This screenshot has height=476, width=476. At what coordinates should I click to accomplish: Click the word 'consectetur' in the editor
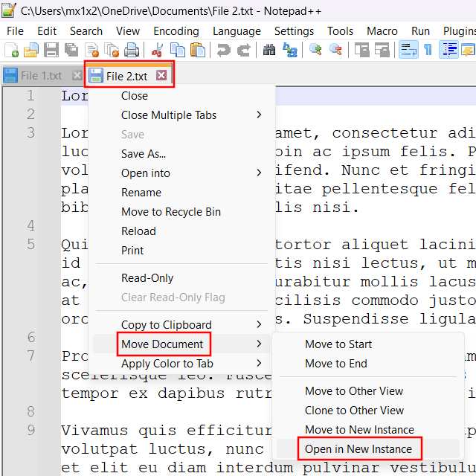click(385, 133)
